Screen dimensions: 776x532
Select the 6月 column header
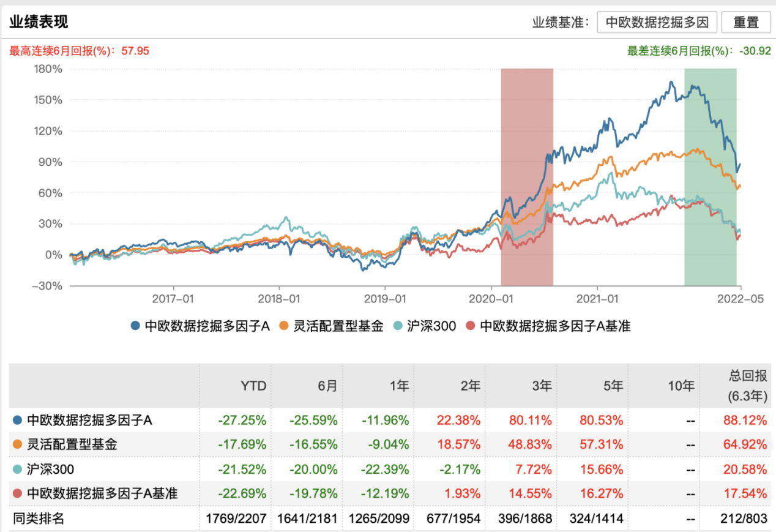click(327, 386)
